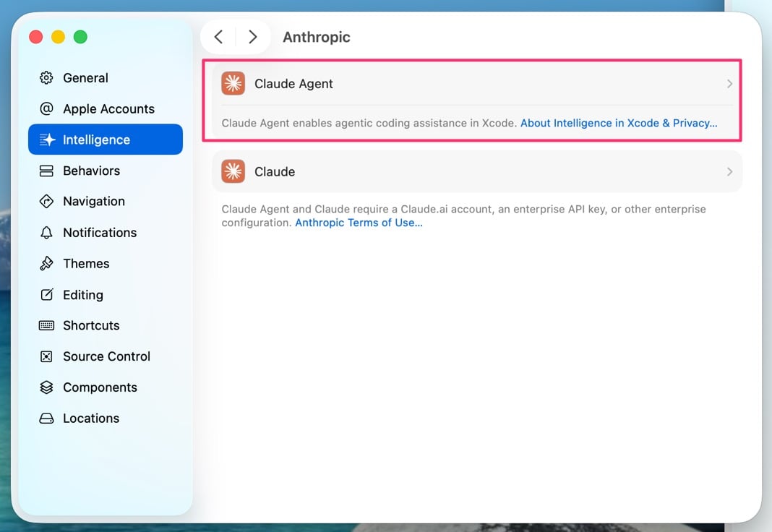Click the Notifications bell icon
The height and width of the screenshot is (532, 772).
click(46, 233)
